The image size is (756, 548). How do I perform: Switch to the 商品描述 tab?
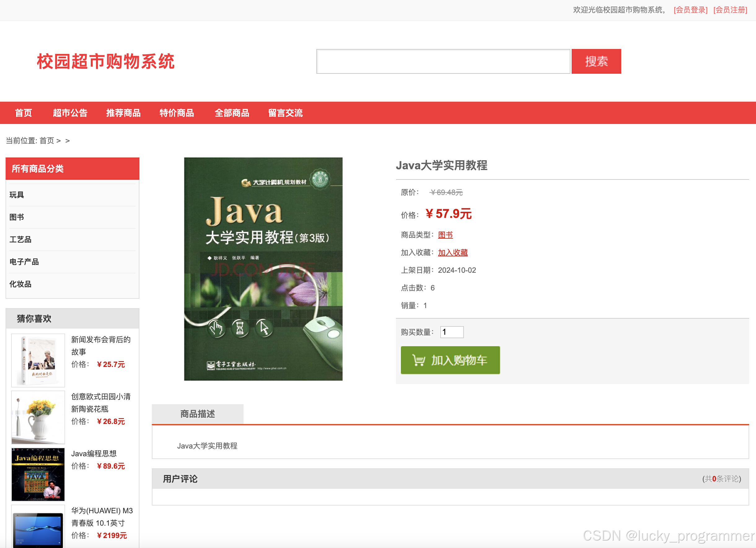tap(197, 414)
